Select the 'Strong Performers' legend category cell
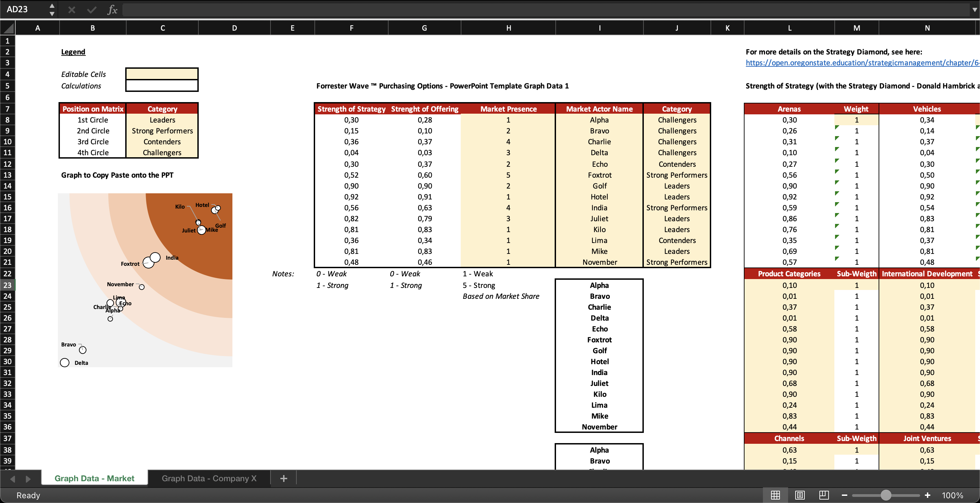The image size is (980, 503). coord(162,130)
